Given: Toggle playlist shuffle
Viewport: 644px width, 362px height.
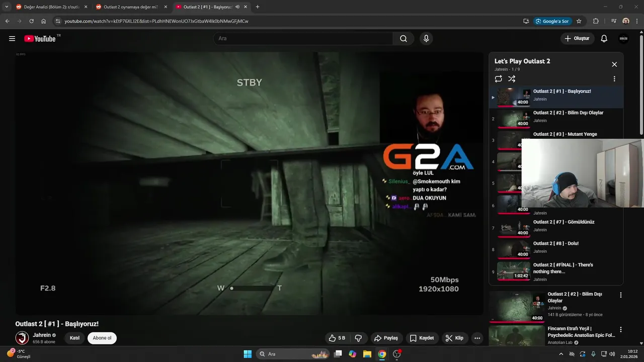Looking at the screenshot, I should pyautogui.click(x=512, y=79).
